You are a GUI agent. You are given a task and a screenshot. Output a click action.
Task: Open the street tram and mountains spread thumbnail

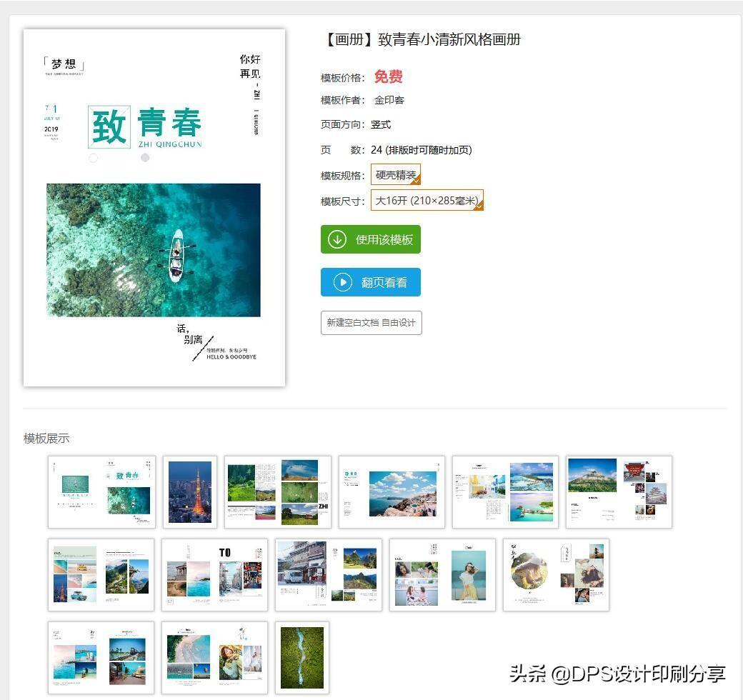tap(329, 575)
